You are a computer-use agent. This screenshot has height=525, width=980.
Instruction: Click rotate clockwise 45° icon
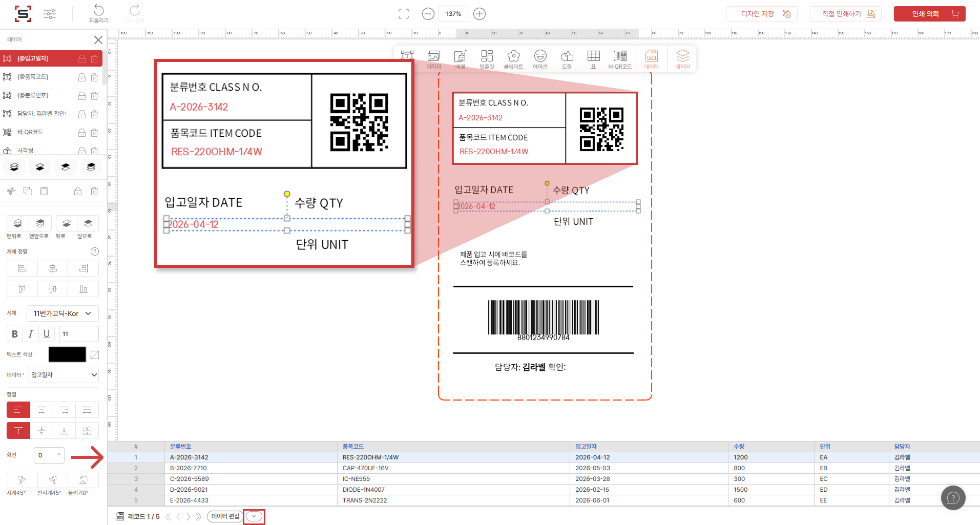[x=22, y=480]
